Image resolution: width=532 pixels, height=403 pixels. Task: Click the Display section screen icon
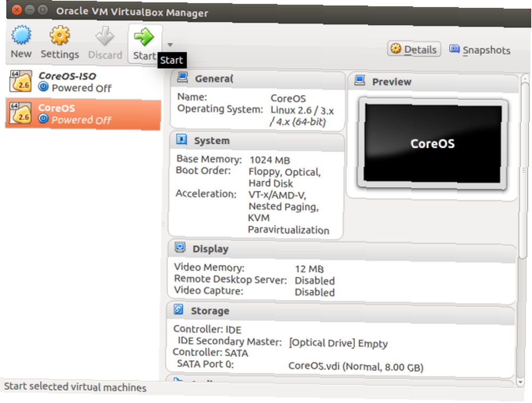click(180, 248)
